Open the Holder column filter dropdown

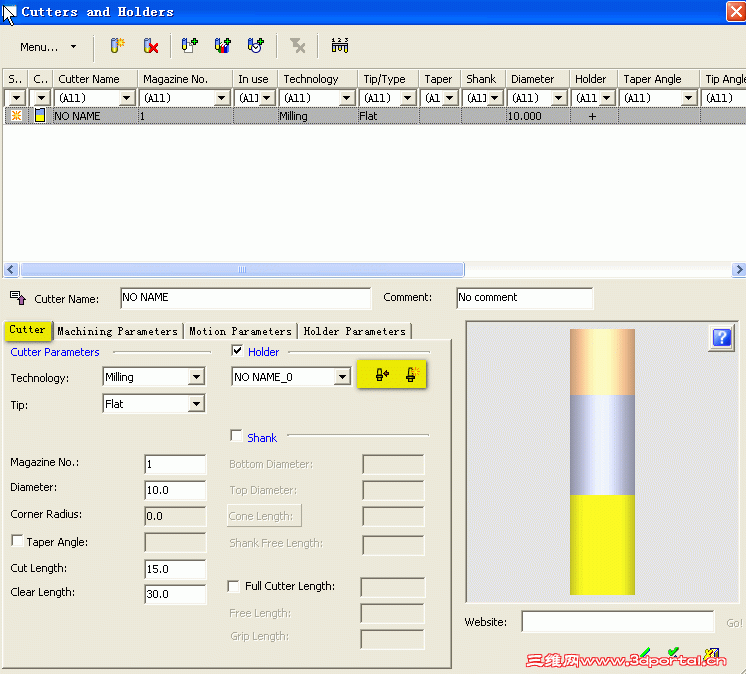pyautogui.click(x=607, y=98)
